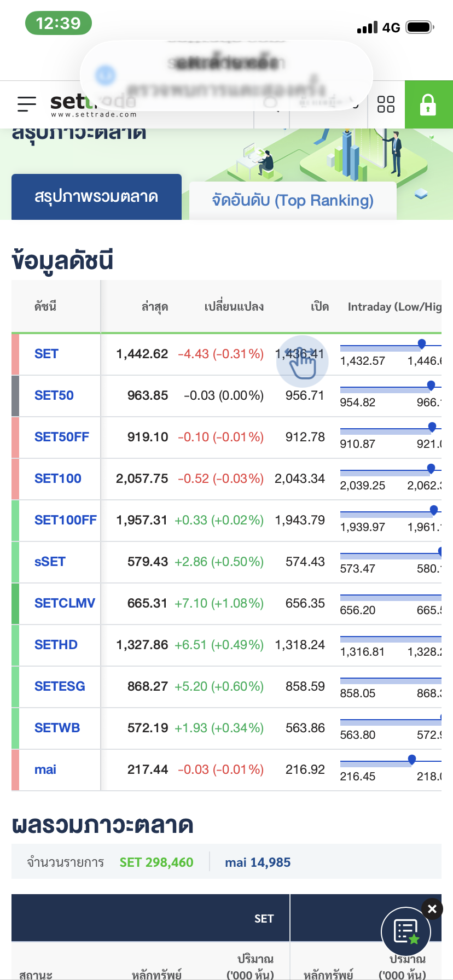Open the SET50 index link

54,395
